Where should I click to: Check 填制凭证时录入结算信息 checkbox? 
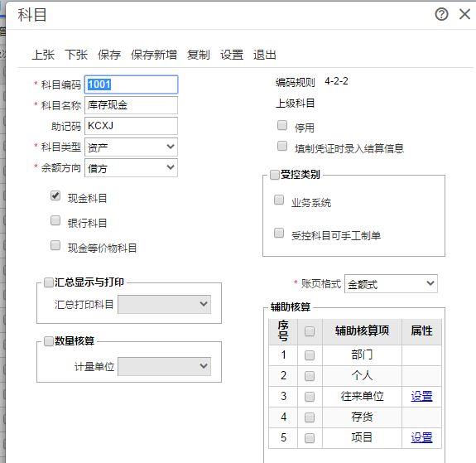(282, 146)
